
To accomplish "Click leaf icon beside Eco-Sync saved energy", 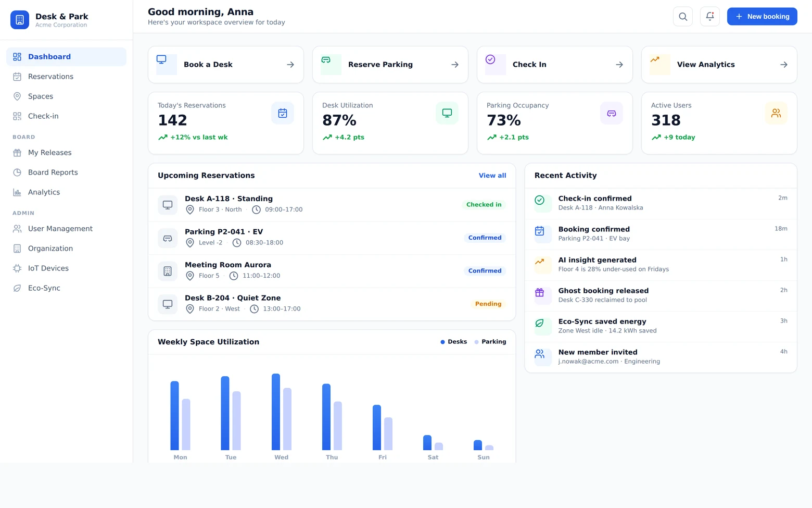I will 540,324.
